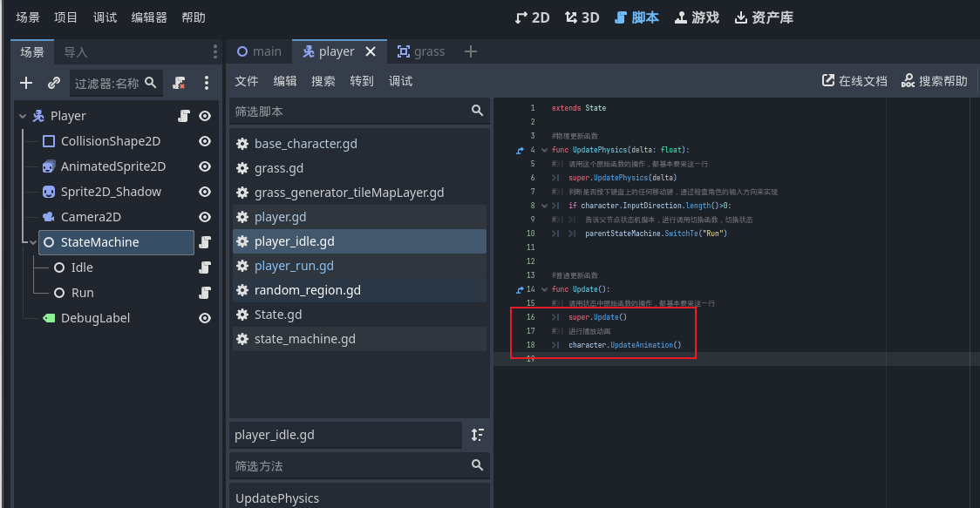Click the search icon in script filter
980x508 pixels.
[x=477, y=112]
